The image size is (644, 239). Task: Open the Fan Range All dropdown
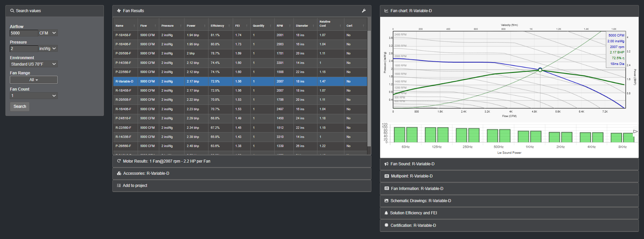pyautogui.click(x=34, y=80)
